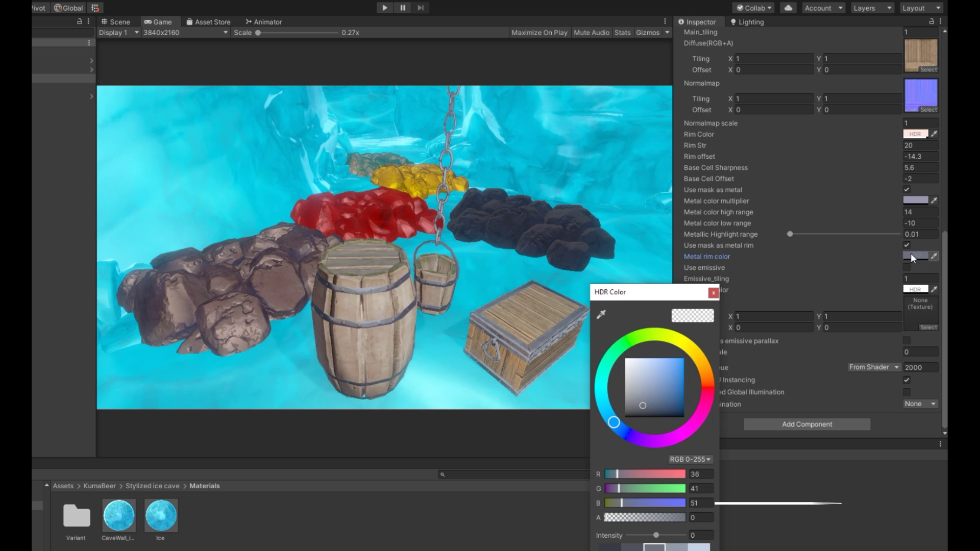Close the HDR Color window
This screenshot has height=551, width=980.
coord(713,292)
